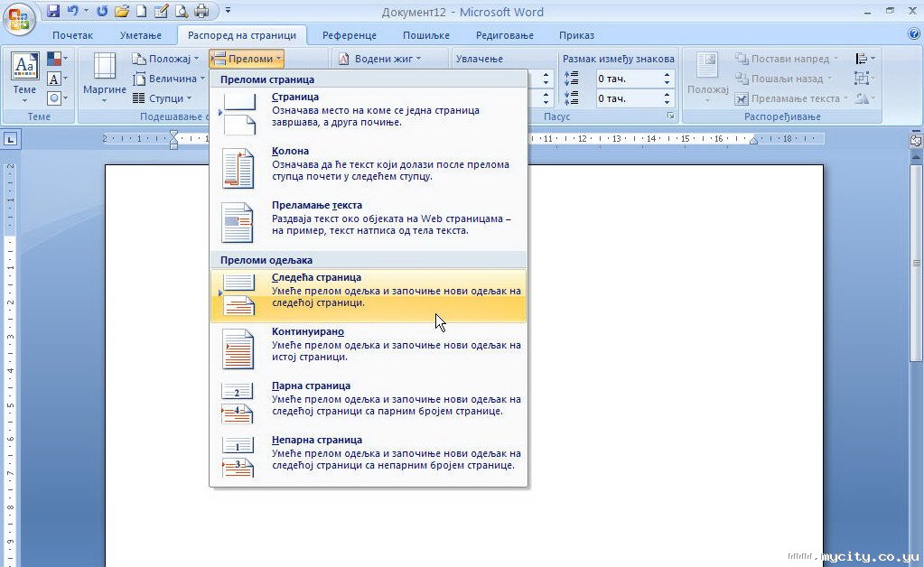This screenshot has width=924, height=567.
Task: Click the Rotate objects icon
Action: click(864, 98)
